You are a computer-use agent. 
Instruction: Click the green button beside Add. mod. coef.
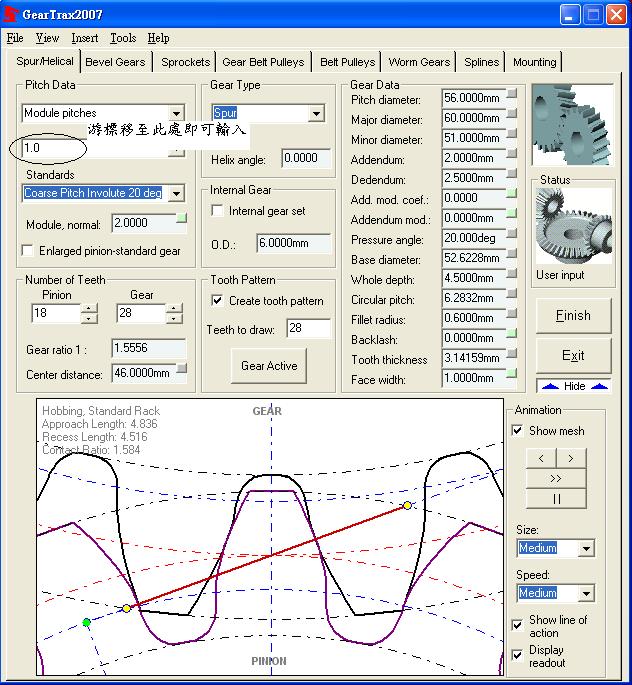pos(511,193)
